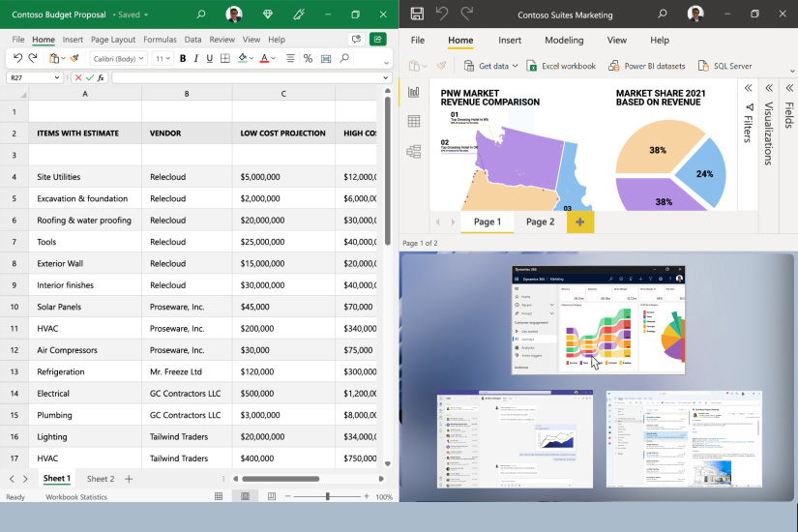Screen dimensions: 798x532
Task: Add a new Power BI page
Action: [x=580, y=222]
